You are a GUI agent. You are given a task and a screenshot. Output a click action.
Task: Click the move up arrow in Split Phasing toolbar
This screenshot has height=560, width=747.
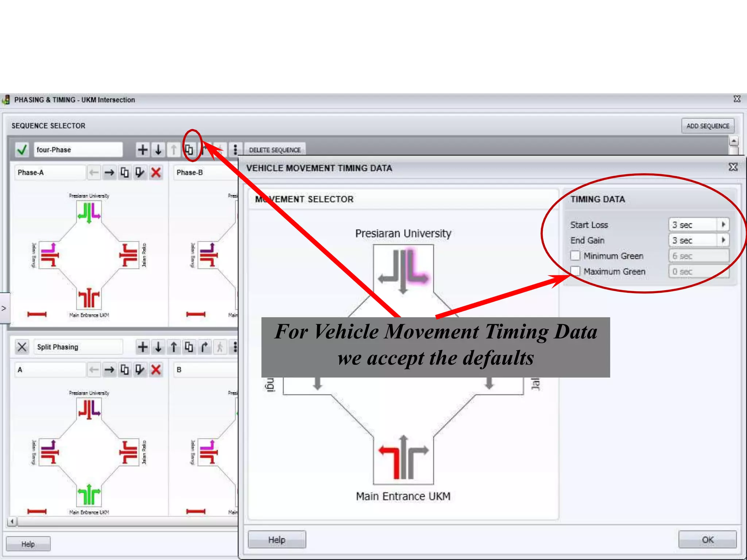pyautogui.click(x=174, y=347)
